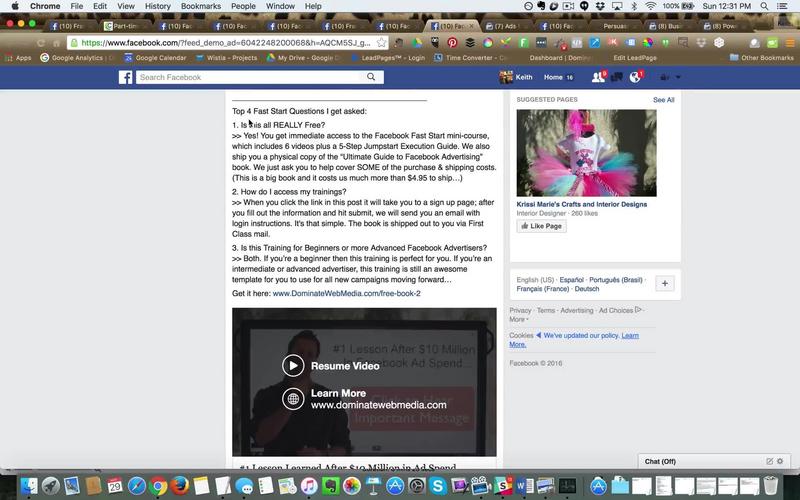Viewport: 800px width, 500px height.
Task: Open Keith's profile link
Action: [x=516, y=77]
